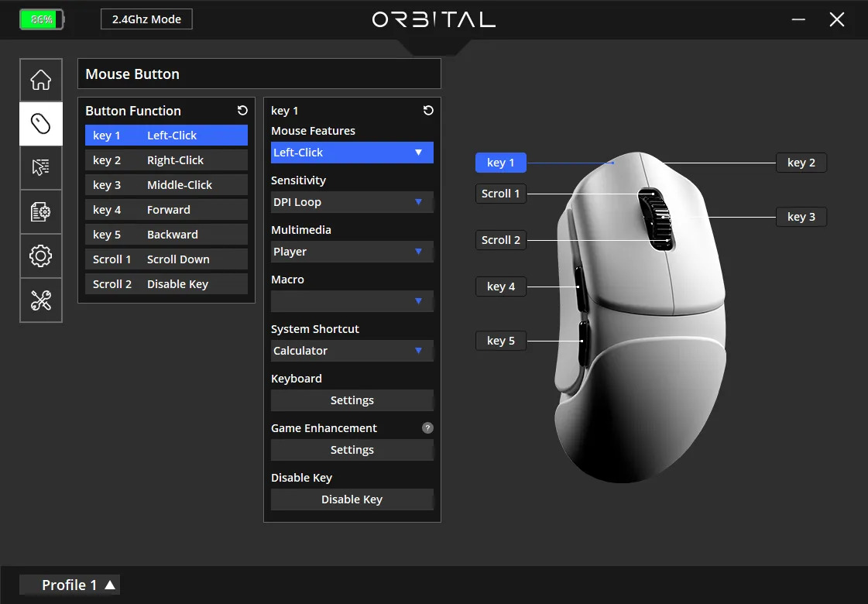
Task: Open the Home panel from the sidebar
Action: coord(40,80)
